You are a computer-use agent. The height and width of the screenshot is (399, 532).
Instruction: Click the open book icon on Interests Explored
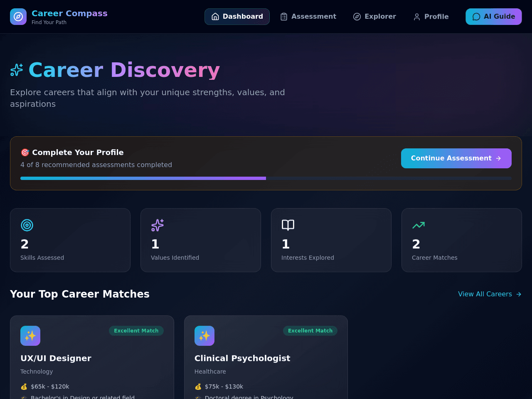[288, 225]
